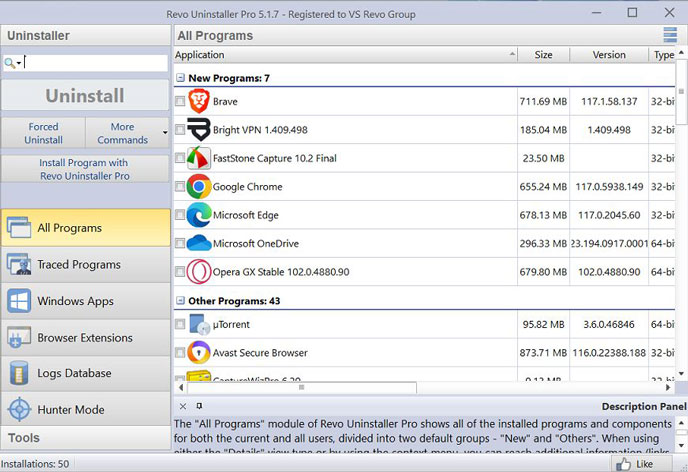Click the Google Chrome icon

click(x=199, y=186)
